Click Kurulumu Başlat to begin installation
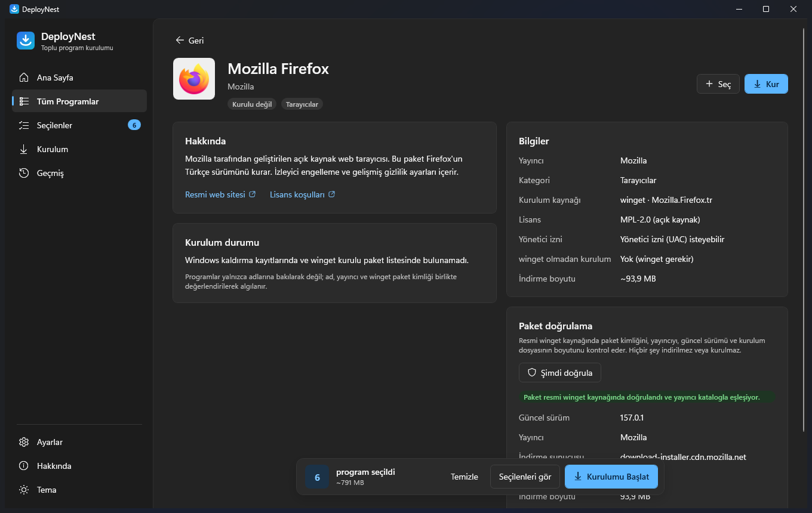 point(611,477)
